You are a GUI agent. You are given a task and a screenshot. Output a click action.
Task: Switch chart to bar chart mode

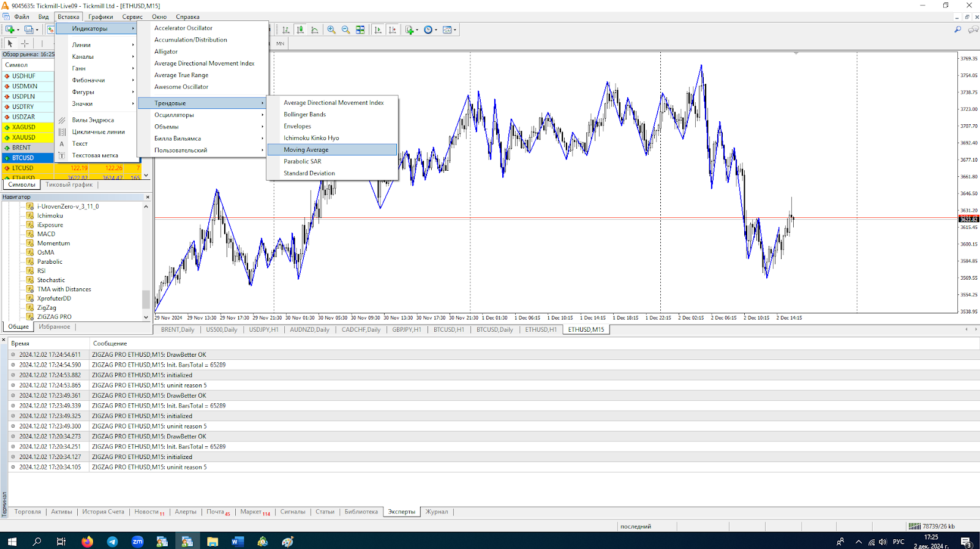pyautogui.click(x=285, y=29)
